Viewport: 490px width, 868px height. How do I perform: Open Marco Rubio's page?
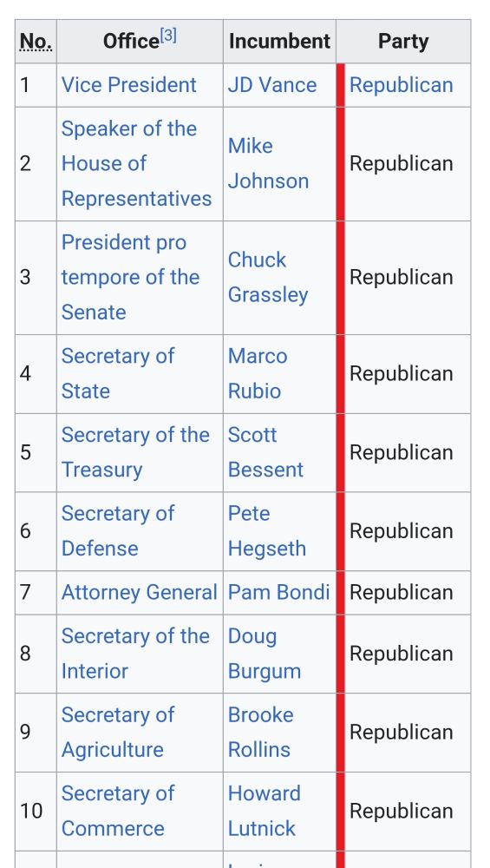pos(258,373)
